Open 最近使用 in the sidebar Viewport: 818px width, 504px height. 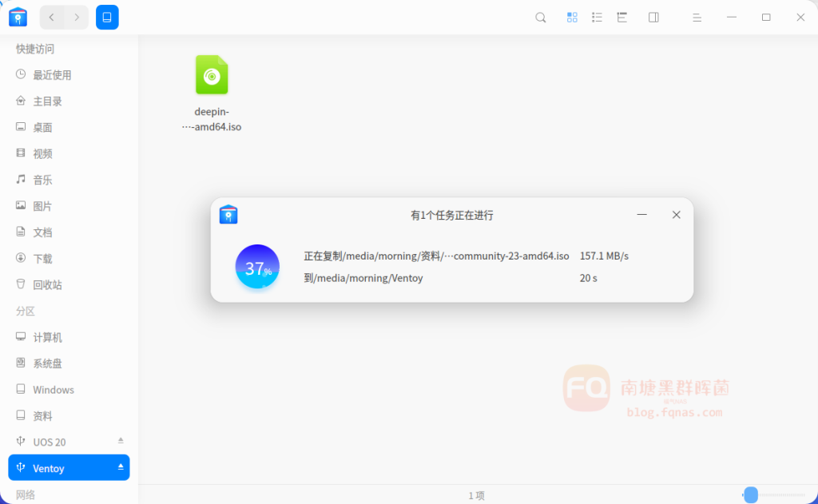click(x=52, y=75)
